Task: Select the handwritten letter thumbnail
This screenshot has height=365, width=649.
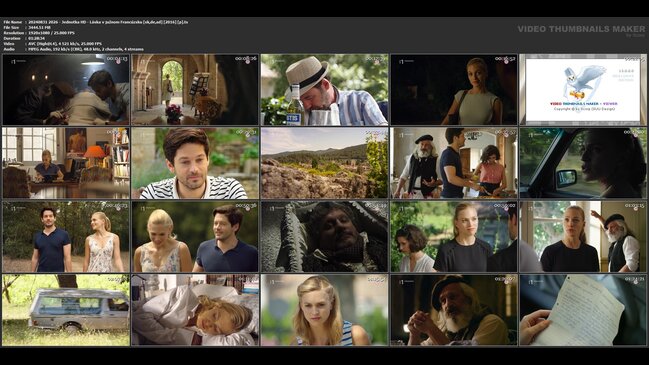Action: tap(583, 310)
